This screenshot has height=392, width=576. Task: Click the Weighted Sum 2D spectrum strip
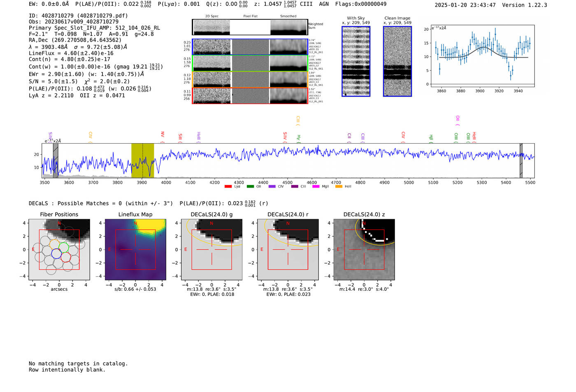coord(250,27)
